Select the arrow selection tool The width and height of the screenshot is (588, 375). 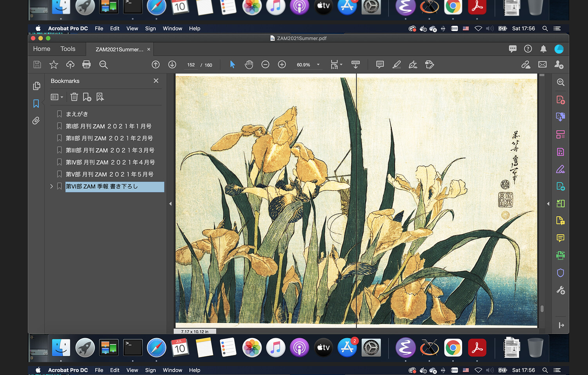pyautogui.click(x=232, y=65)
